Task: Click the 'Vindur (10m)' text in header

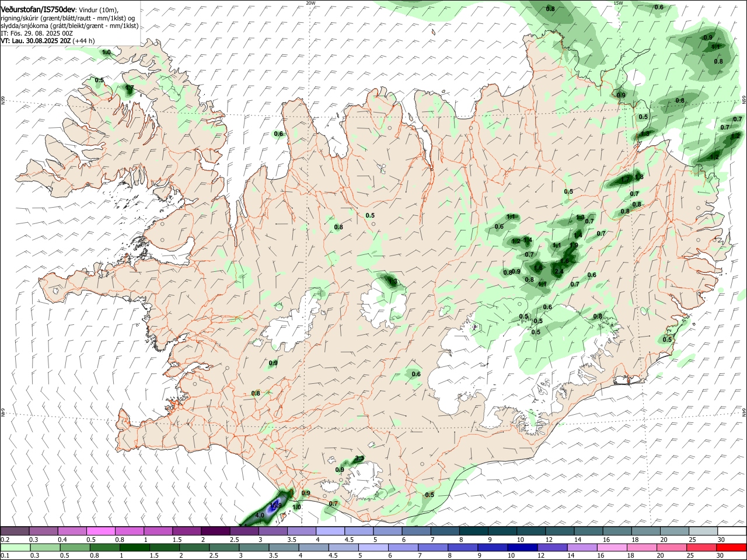Action: (98, 10)
